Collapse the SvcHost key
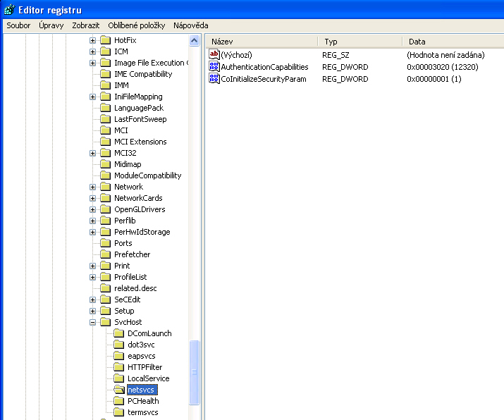Image resolution: width=504 pixels, height=420 pixels. point(92,322)
